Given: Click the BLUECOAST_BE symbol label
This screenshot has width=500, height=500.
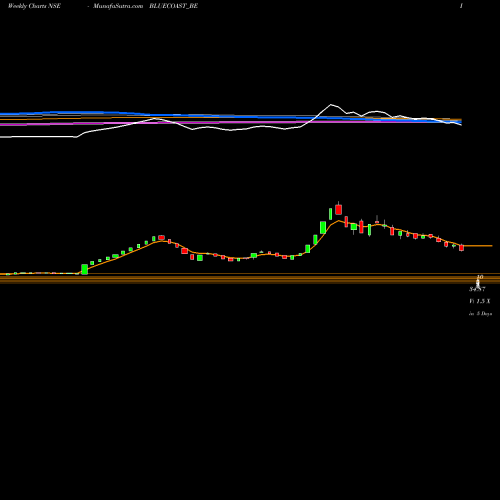Looking at the screenshot, I should 173,6.
